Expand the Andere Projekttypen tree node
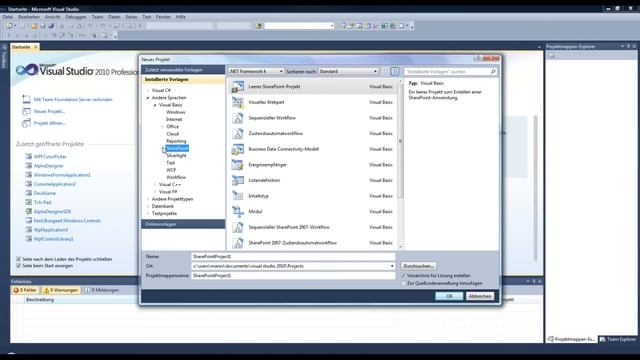This screenshot has height=360, width=640. coord(148,199)
